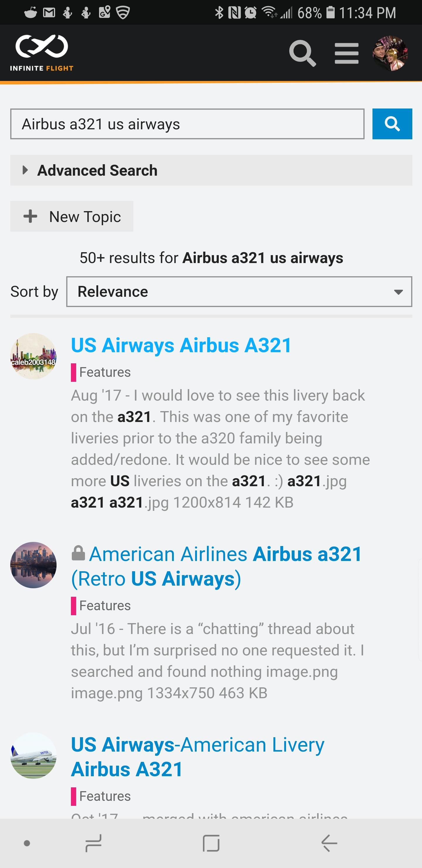Tap the Android back navigation icon

(x=329, y=843)
